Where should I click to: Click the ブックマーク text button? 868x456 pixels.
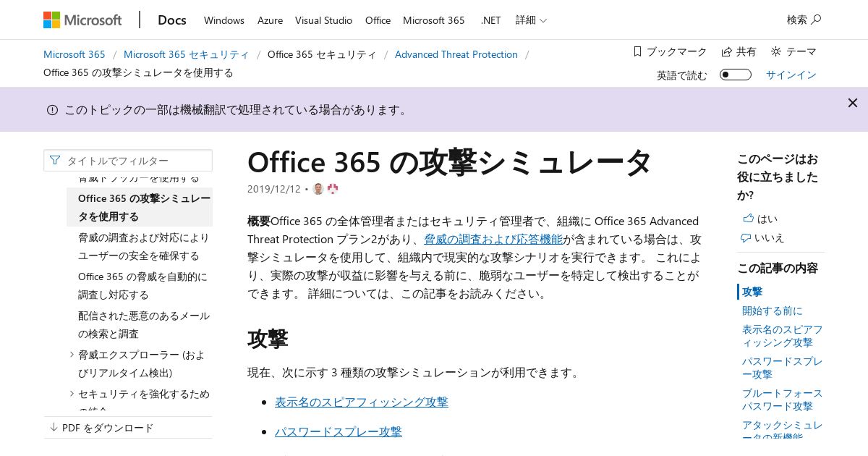tap(676, 51)
